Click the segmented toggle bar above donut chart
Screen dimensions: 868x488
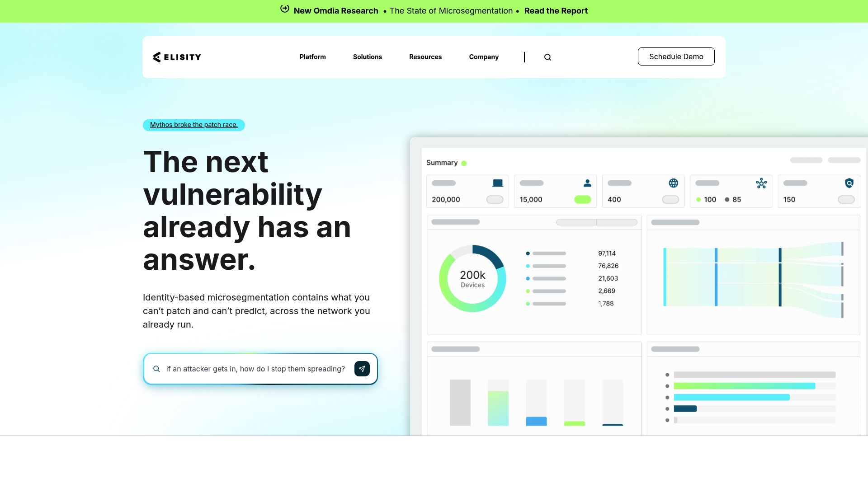coord(596,222)
